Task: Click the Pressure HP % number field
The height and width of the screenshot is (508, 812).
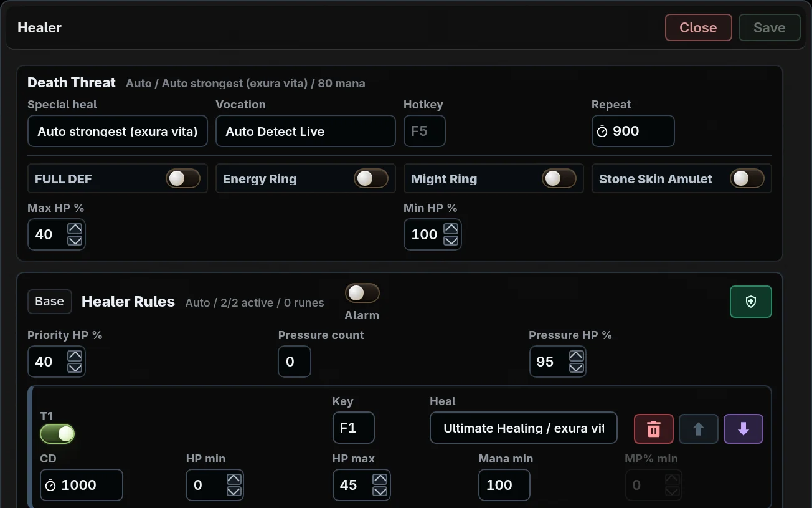Action: 558,362
